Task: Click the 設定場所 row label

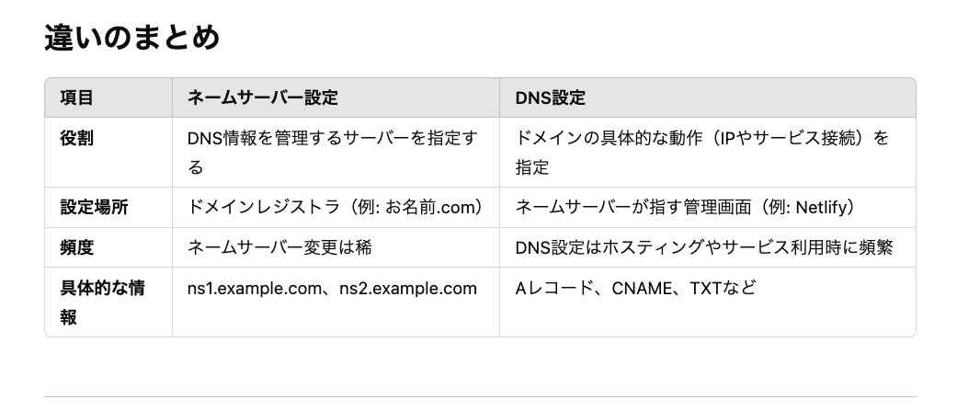Action: [x=94, y=208]
